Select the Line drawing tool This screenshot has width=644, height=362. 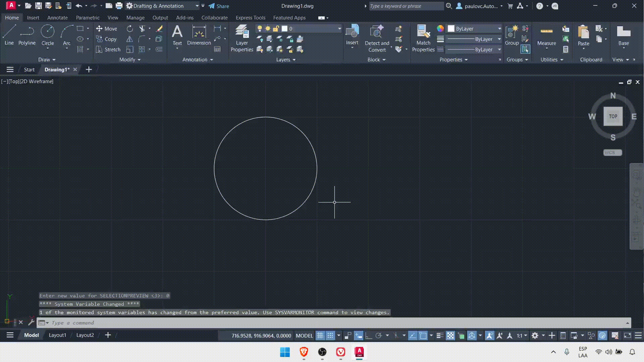pos(9,35)
